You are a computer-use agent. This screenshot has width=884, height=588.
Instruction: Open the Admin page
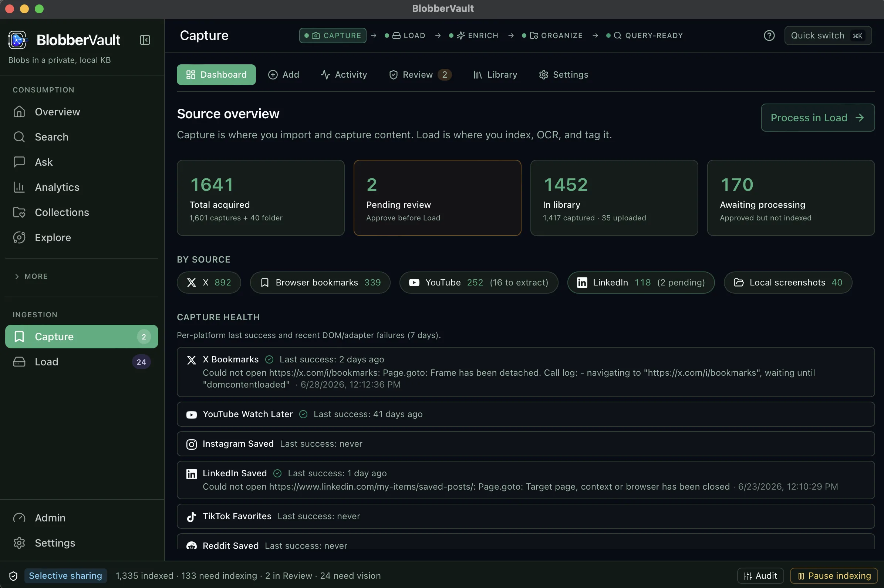click(x=81, y=517)
